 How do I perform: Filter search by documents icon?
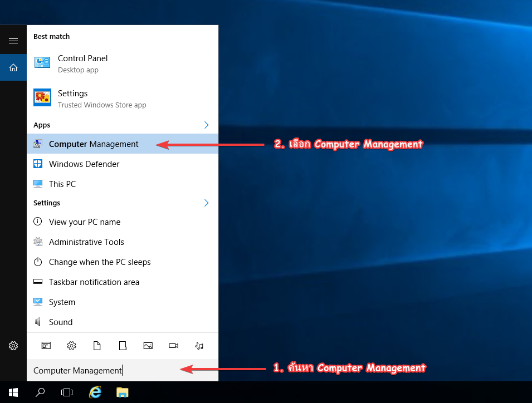(x=97, y=346)
